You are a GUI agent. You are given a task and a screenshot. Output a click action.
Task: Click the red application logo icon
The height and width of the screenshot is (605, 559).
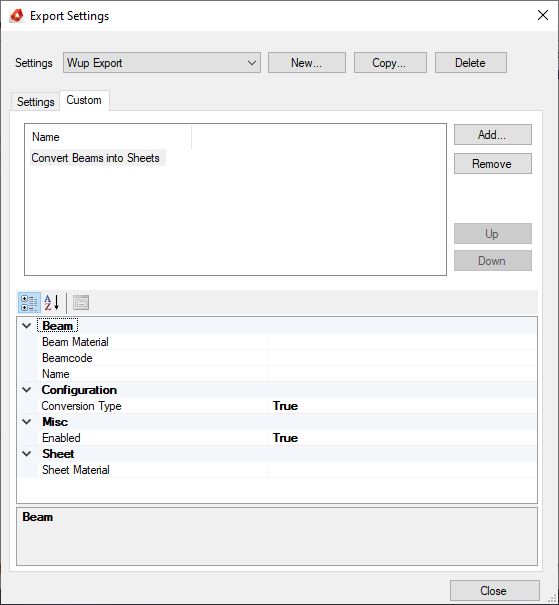(17, 16)
